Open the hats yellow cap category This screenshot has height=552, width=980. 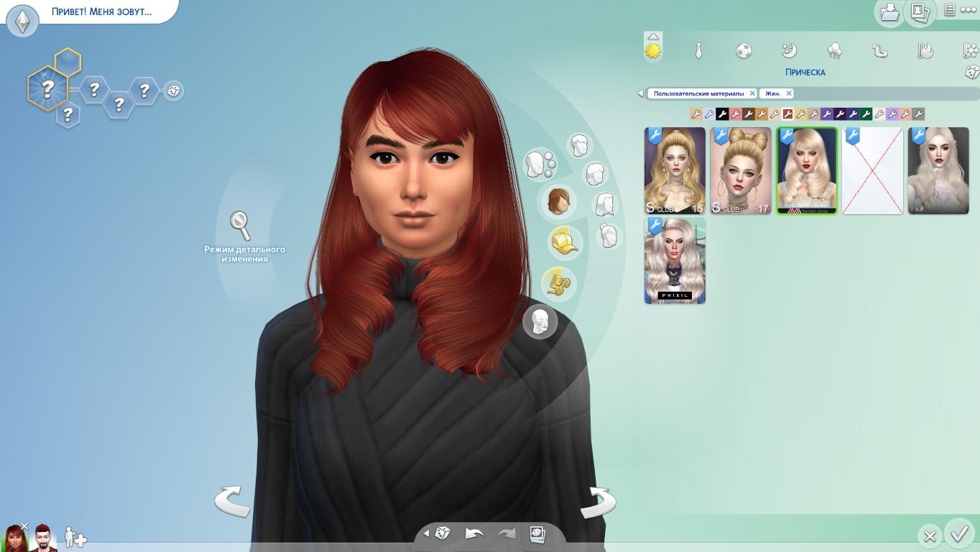(565, 241)
